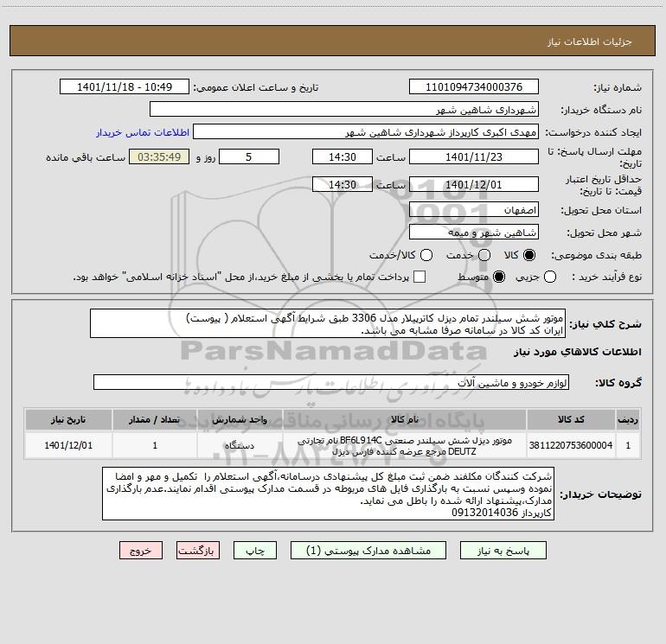
Task: Click the شماره نیاز field 1101094734000376
Action: click(x=474, y=86)
